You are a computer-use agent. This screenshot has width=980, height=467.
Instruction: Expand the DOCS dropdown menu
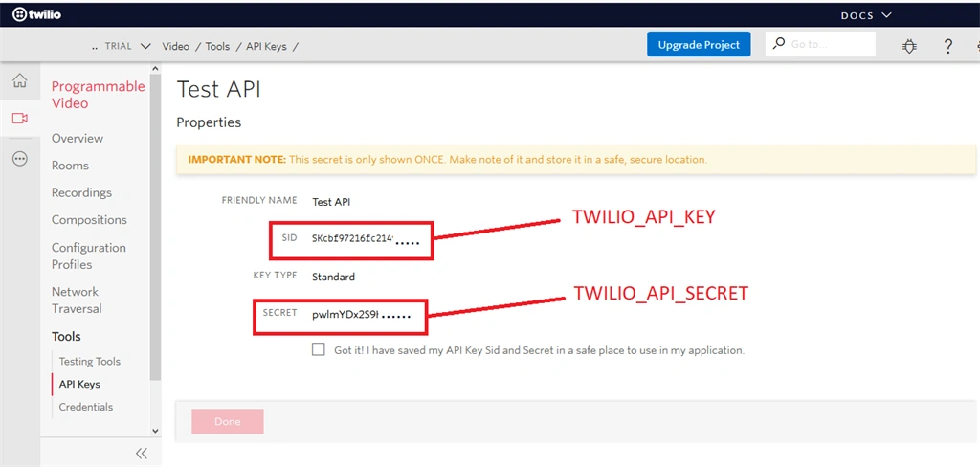click(866, 15)
